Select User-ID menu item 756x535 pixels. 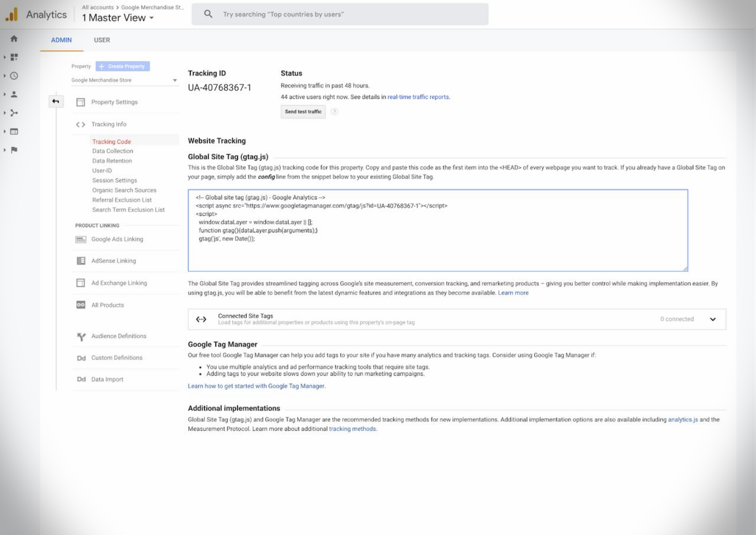102,171
